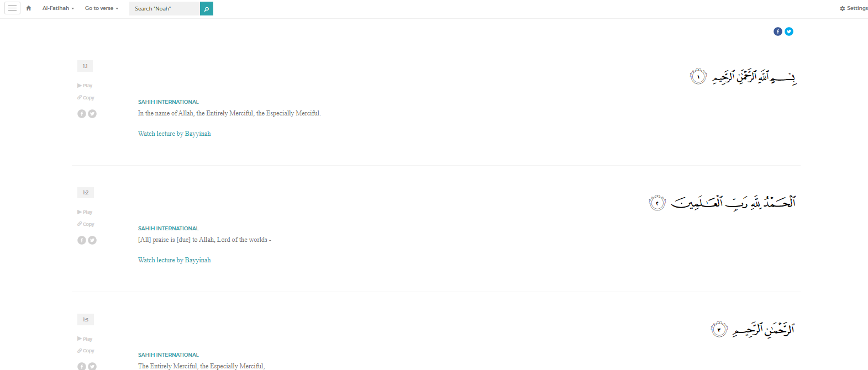Open the hamburger sidebar menu
Image resolution: width=868 pixels, height=370 pixels.
tap(12, 8)
